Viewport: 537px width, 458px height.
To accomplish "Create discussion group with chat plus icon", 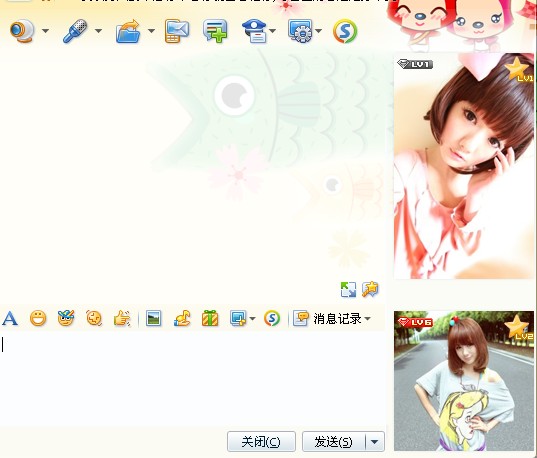I will (x=215, y=31).
